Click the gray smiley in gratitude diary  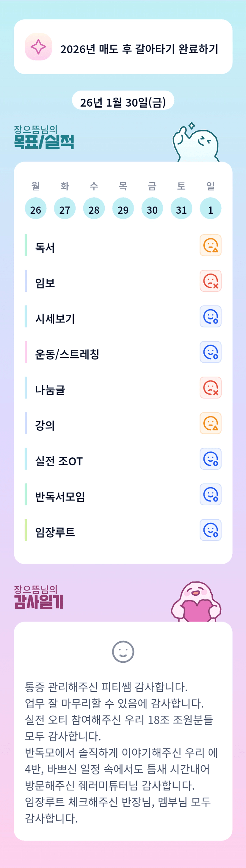123,652
